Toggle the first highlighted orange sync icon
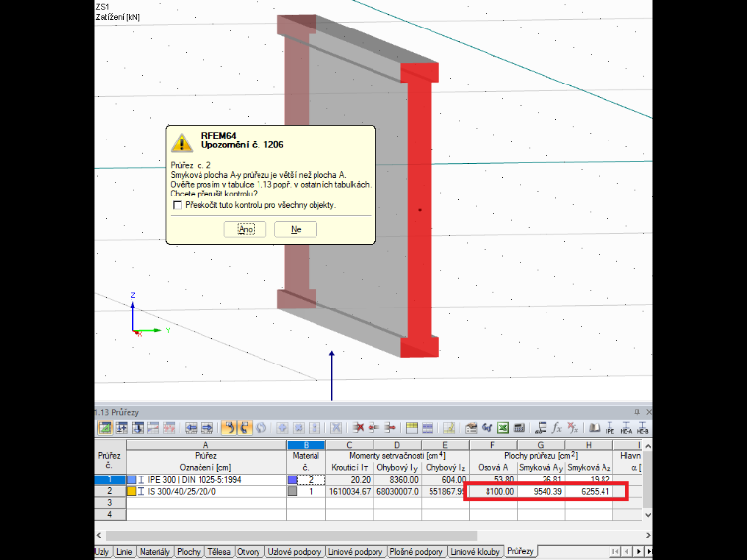747x560 pixels. point(229,428)
